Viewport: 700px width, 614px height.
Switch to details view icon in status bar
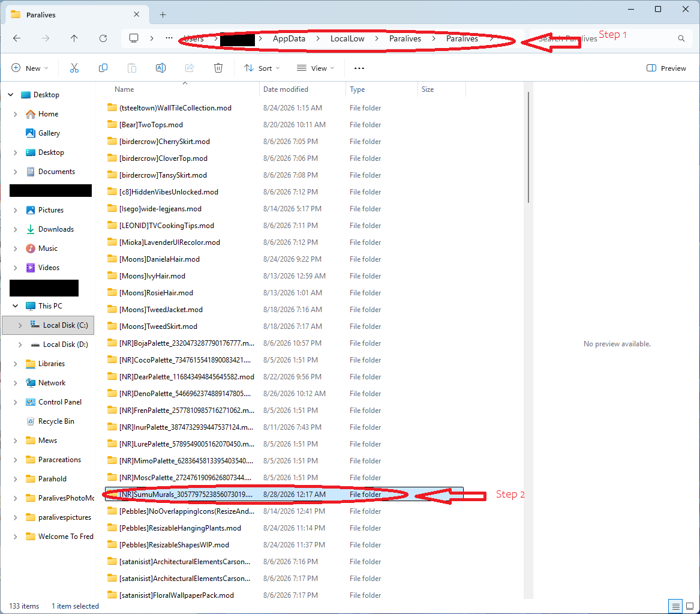676,606
